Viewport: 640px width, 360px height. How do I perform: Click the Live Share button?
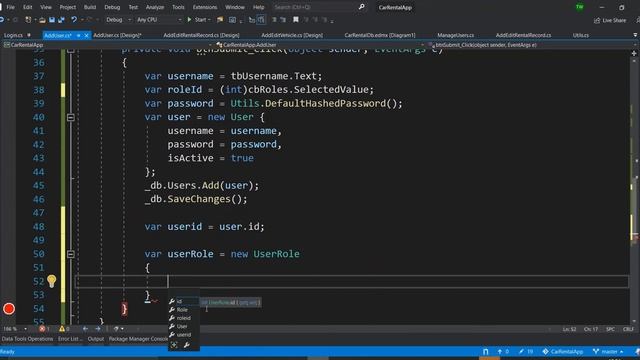(x=611, y=20)
